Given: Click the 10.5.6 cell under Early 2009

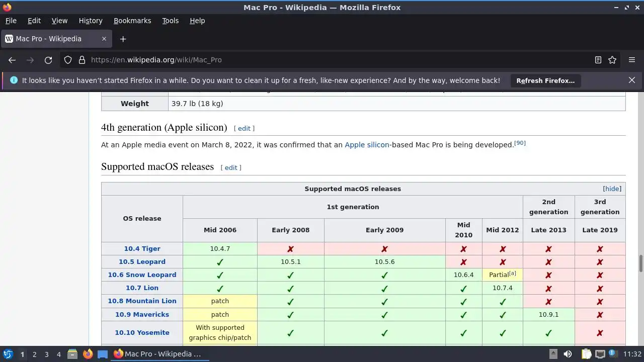Looking at the screenshot, I should (385, 261).
